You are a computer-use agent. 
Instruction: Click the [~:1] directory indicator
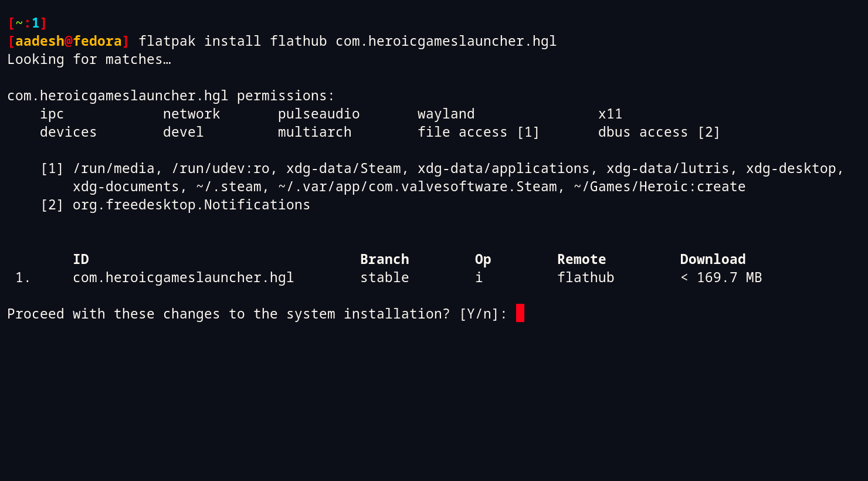[27, 23]
